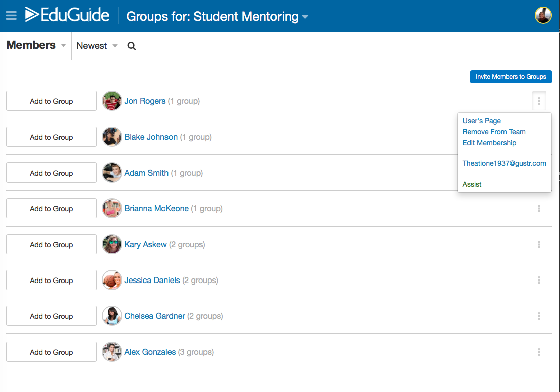Image resolution: width=560 pixels, height=392 pixels.
Task: Select Edit Membership in the menu
Action: pyautogui.click(x=489, y=143)
